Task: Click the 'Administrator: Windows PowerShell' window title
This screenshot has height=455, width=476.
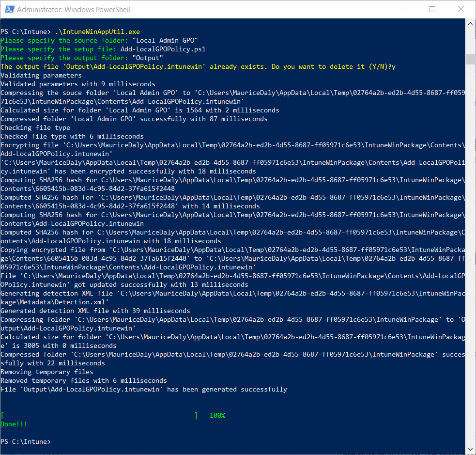Action: tap(74, 10)
